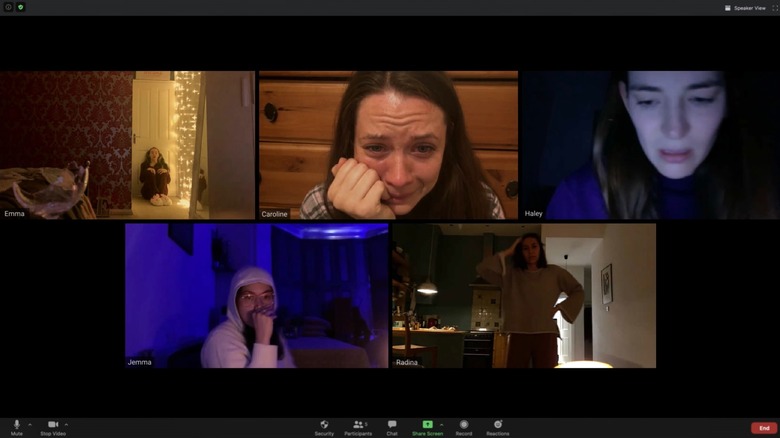Click the Radina name label
Image resolution: width=780 pixels, height=438 pixels.
pyautogui.click(x=406, y=362)
